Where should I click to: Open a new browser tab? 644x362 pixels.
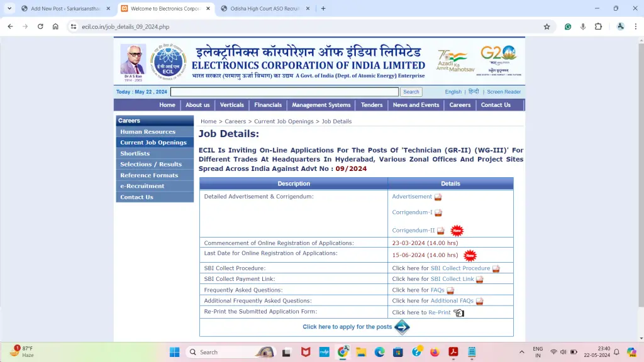[x=323, y=8]
